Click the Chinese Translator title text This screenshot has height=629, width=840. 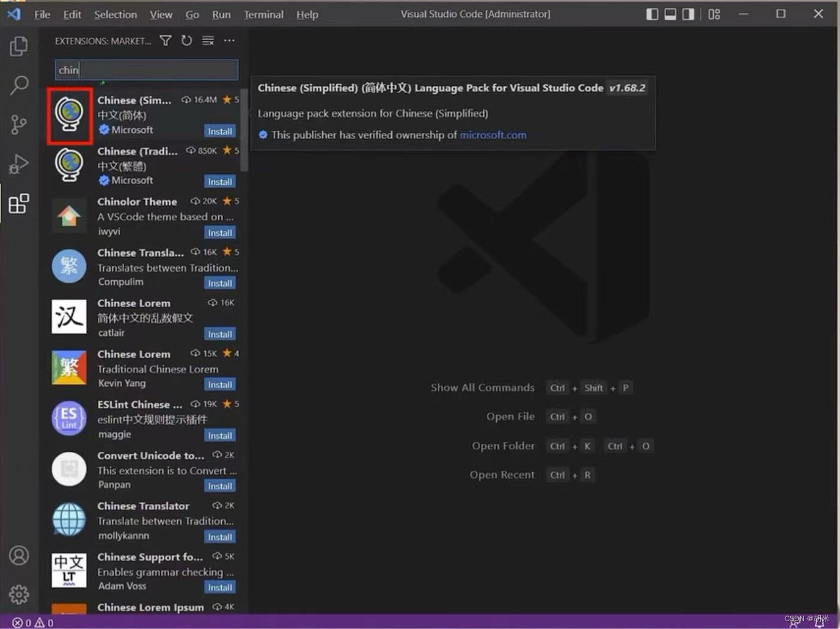click(143, 506)
